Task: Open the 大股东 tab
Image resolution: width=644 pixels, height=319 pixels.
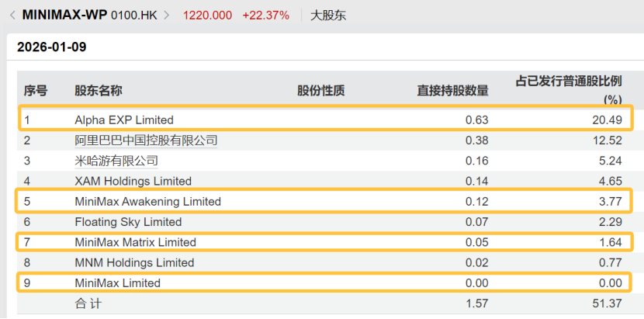Action: tap(328, 16)
